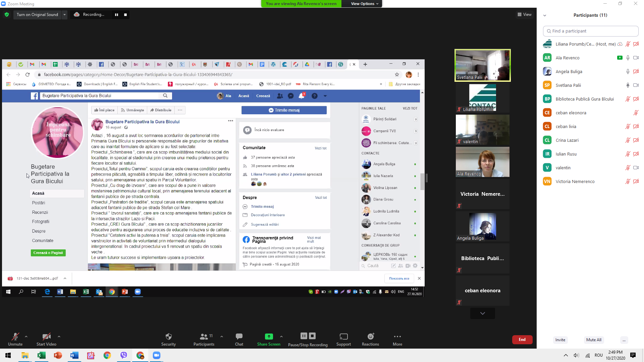Click the Find a participant search field
Viewport: 644px width, 362px height.
(x=590, y=31)
